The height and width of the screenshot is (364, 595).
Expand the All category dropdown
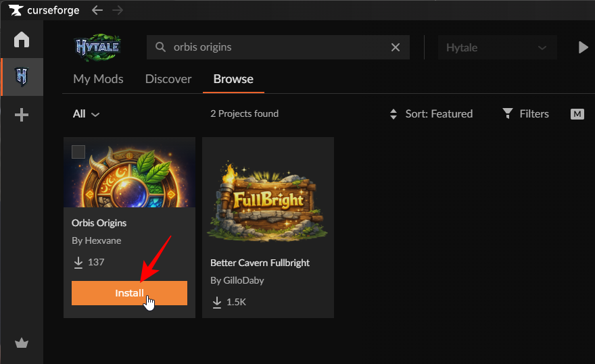pos(86,114)
